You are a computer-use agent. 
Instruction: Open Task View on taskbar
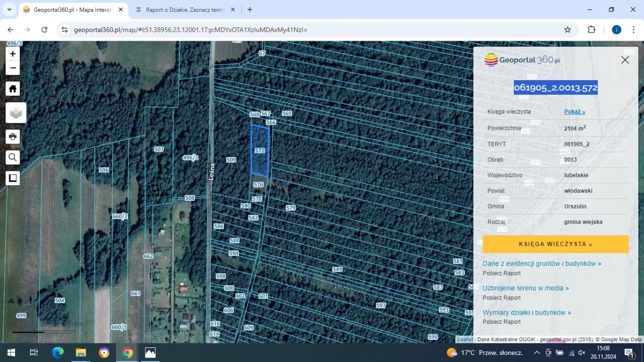[x=34, y=352]
